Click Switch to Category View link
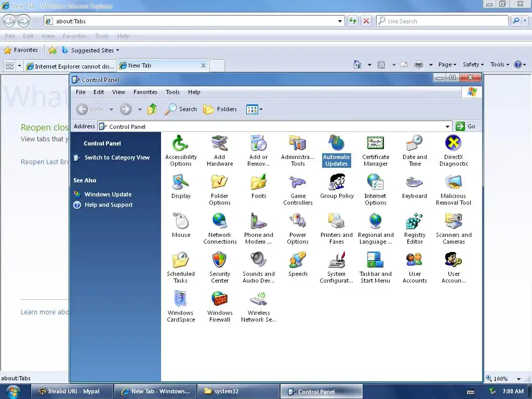This screenshot has height=399, width=532. pyautogui.click(x=117, y=157)
